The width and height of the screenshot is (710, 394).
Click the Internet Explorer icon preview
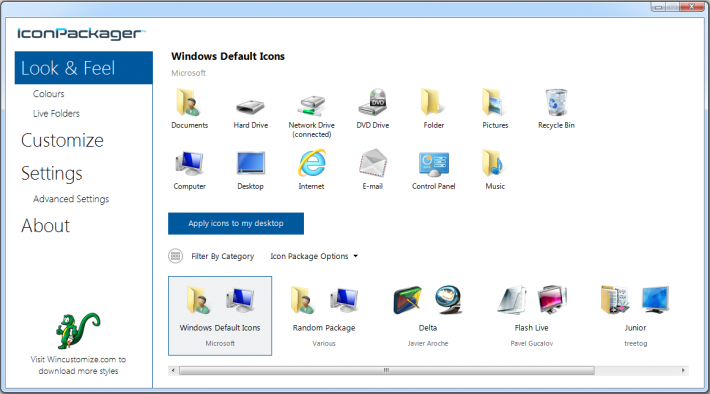pyautogui.click(x=312, y=163)
